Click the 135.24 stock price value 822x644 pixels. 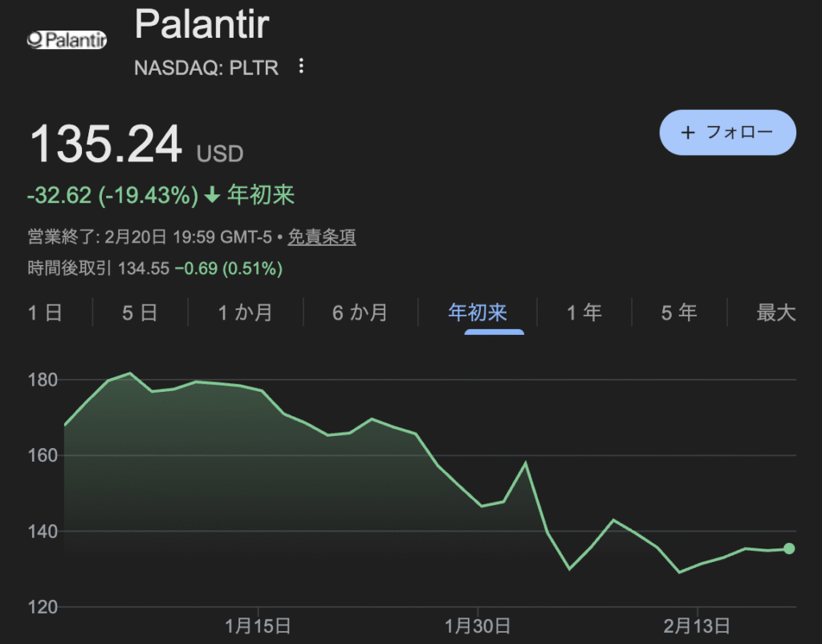[106, 146]
